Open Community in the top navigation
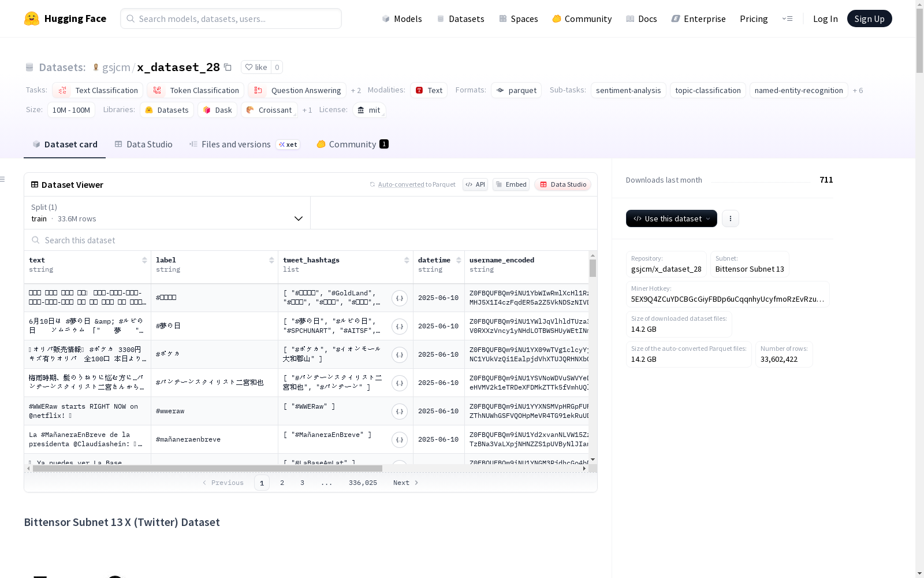The image size is (924, 578). click(x=582, y=18)
